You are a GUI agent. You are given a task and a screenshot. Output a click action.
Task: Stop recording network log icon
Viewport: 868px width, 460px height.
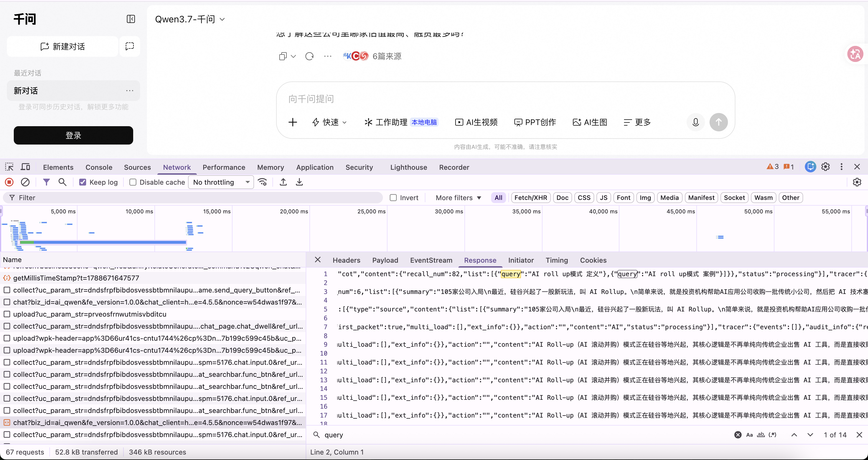click(x=9, y=182)
